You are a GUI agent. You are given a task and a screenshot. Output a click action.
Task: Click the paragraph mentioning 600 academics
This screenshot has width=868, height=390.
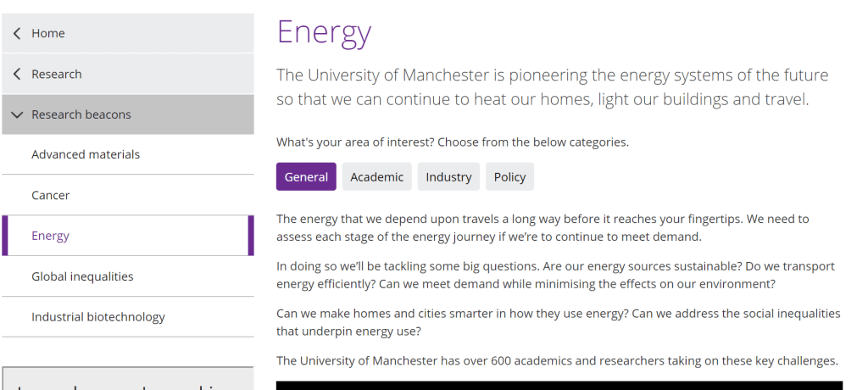tap(557, 361)
